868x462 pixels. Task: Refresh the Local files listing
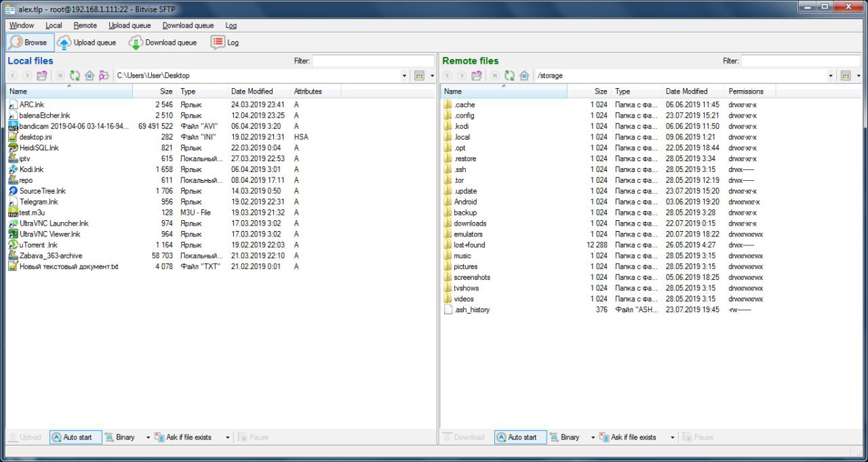click(75, 76)
